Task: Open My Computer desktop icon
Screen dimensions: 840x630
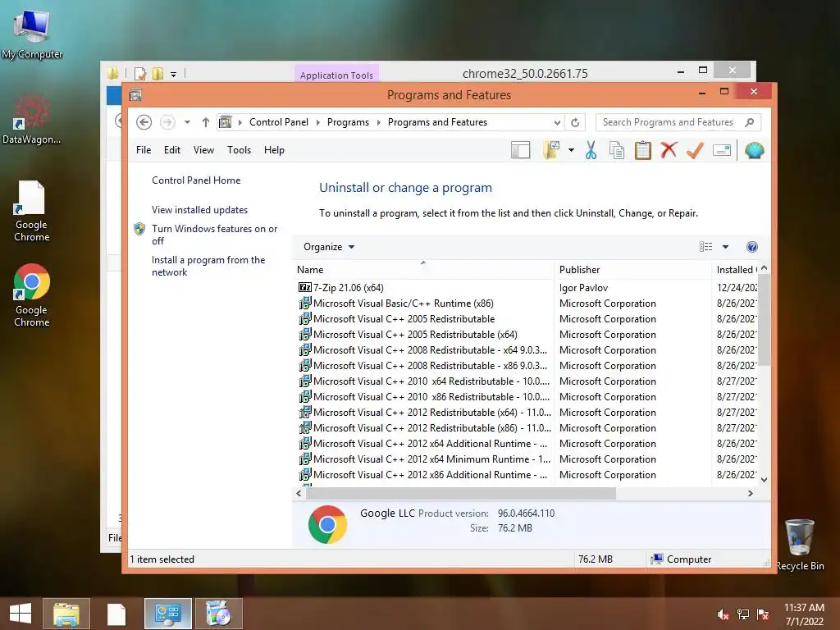Action: tap(32, 33)
